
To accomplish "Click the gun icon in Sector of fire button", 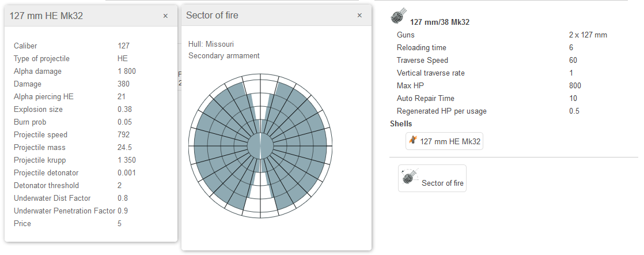I will click(410, 177).
